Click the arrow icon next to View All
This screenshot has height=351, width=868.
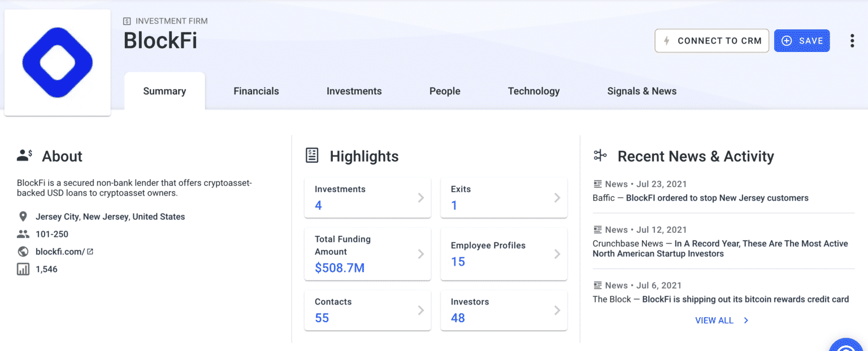point(746,320)
